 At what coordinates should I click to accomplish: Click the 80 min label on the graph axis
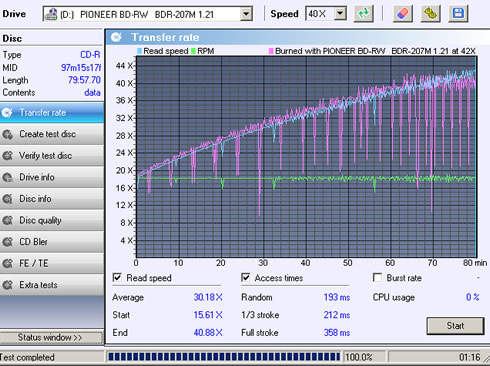475,263
